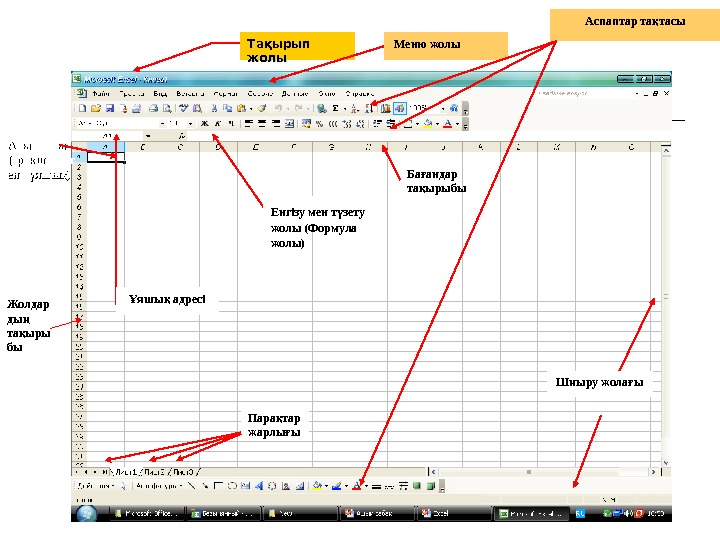Apply shadow style from Drawing toolbar
Viewport: 720px width, 540px height.
[x=417, y=486]
